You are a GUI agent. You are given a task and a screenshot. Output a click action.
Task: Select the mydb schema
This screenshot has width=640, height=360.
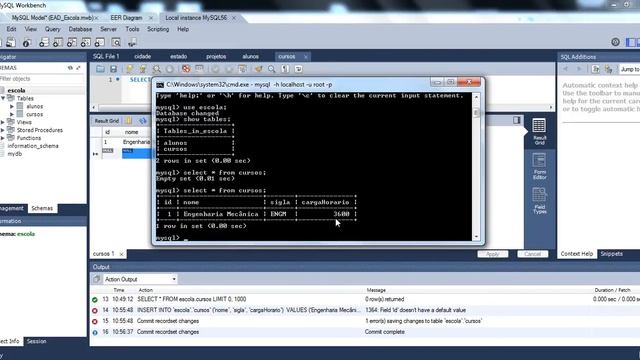(x=15, y=154)
